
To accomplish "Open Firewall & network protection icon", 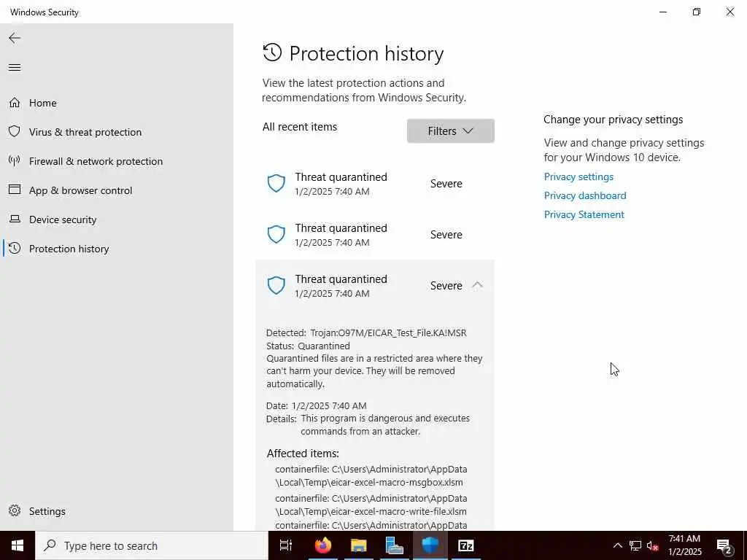I will pos(15,161).
